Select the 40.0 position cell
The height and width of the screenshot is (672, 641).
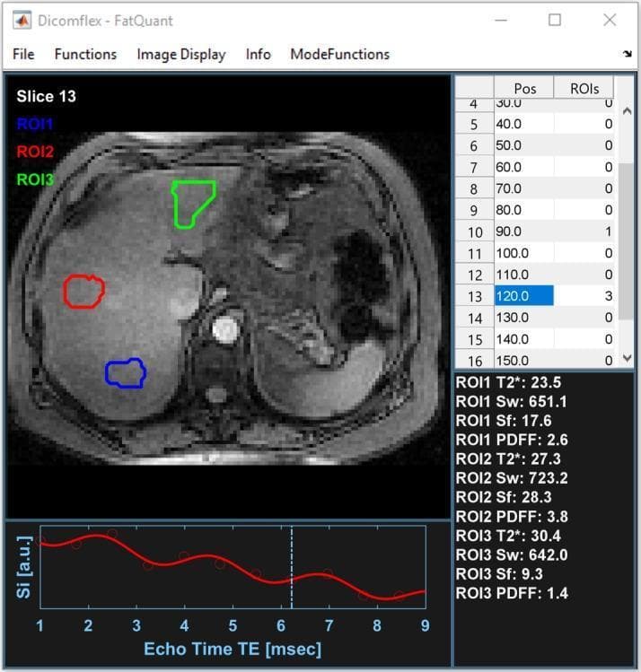(524, 124)
